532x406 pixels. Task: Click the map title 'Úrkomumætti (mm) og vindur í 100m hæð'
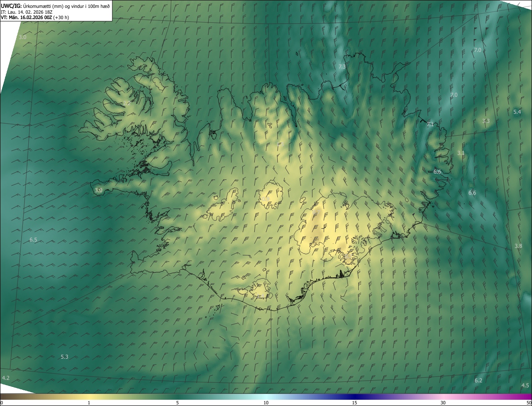tap(67, 5)
